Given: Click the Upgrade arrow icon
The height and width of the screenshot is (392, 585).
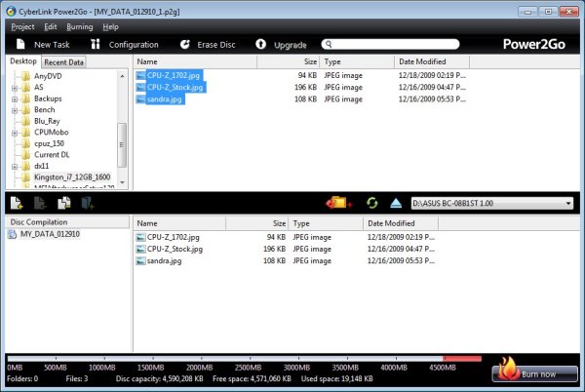Looking at the screenshot, I should click(x=260, y=45).
